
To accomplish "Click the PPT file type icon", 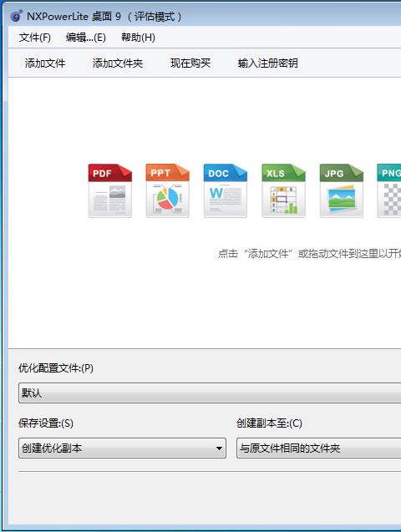I will (168, 190).
